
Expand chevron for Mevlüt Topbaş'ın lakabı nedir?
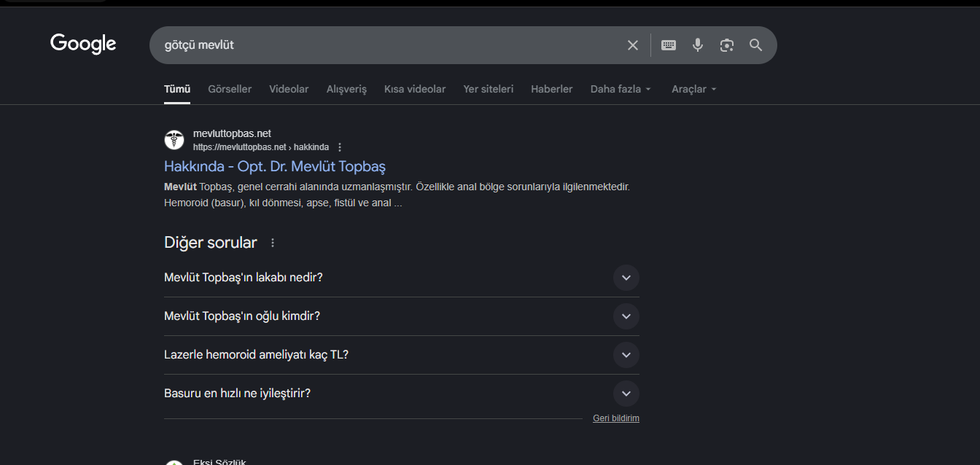(x=626, y=278)
